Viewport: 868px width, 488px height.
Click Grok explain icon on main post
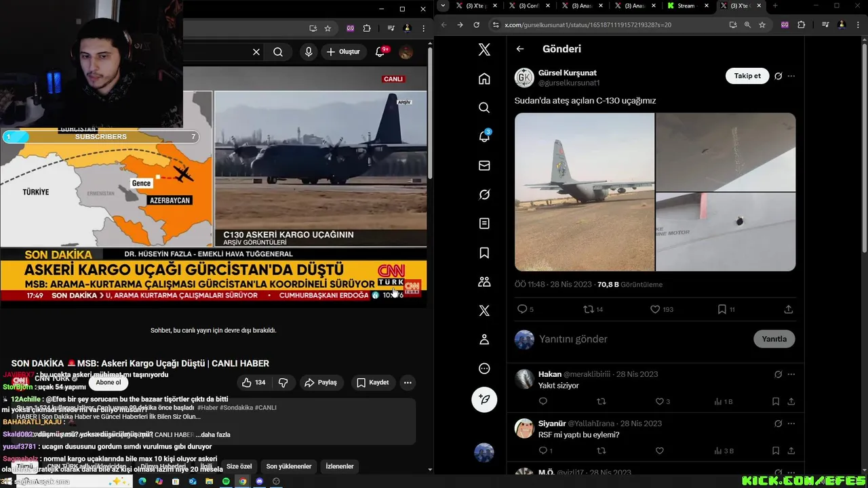point(778,76)
